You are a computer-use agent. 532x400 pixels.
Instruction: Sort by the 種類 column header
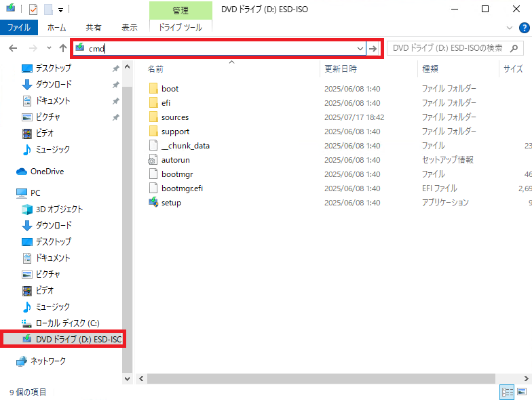[x=430, y=69]
